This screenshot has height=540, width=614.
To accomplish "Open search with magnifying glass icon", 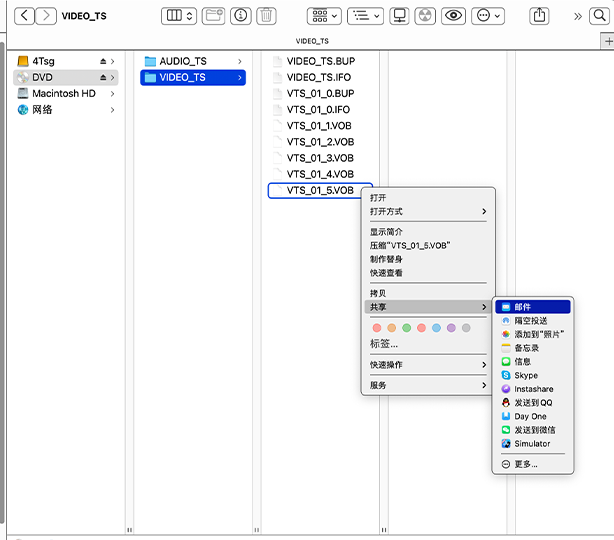I will click(x=599, y=16).
